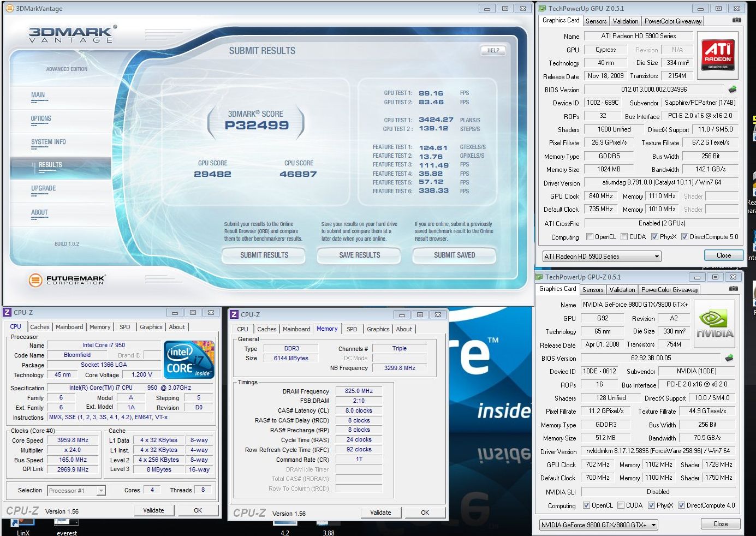The width and height of the screenshot is (756, 536).
Task: Click the BIOS save icon in ATI GPU-Z
Action: point(733,89)
